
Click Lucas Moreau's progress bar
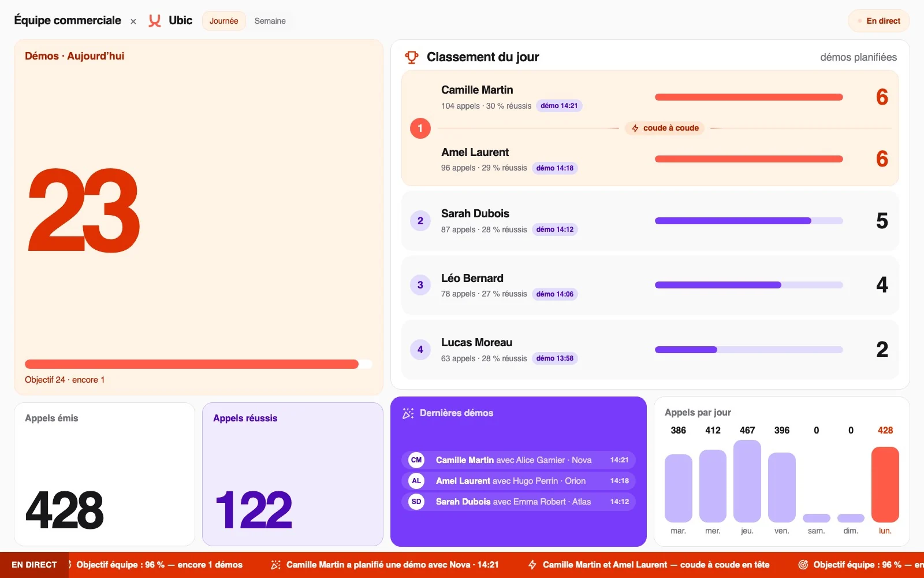coord(749,350)
